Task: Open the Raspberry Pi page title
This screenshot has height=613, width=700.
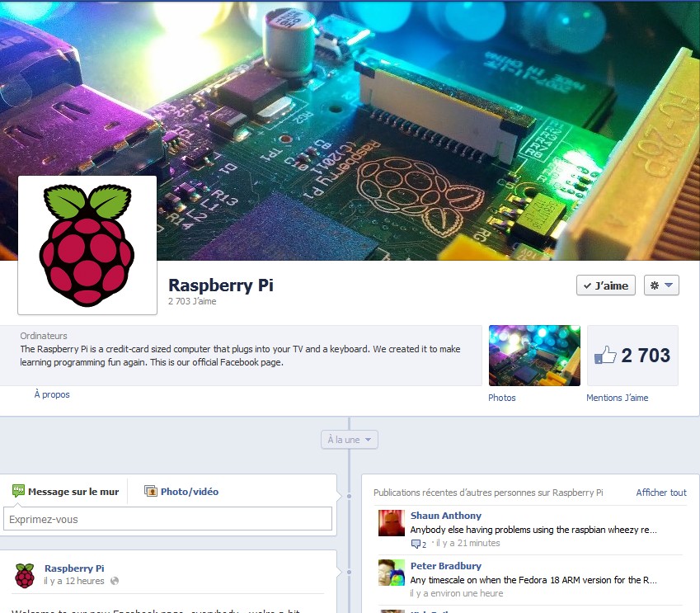Action: (x=220, y=285)
